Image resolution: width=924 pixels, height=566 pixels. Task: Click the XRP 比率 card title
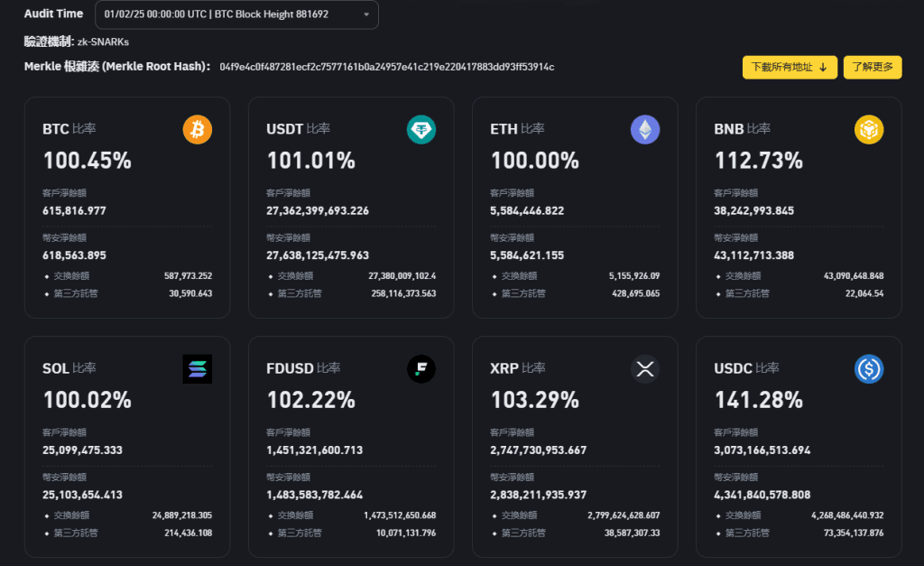click(x=517, y=368)
